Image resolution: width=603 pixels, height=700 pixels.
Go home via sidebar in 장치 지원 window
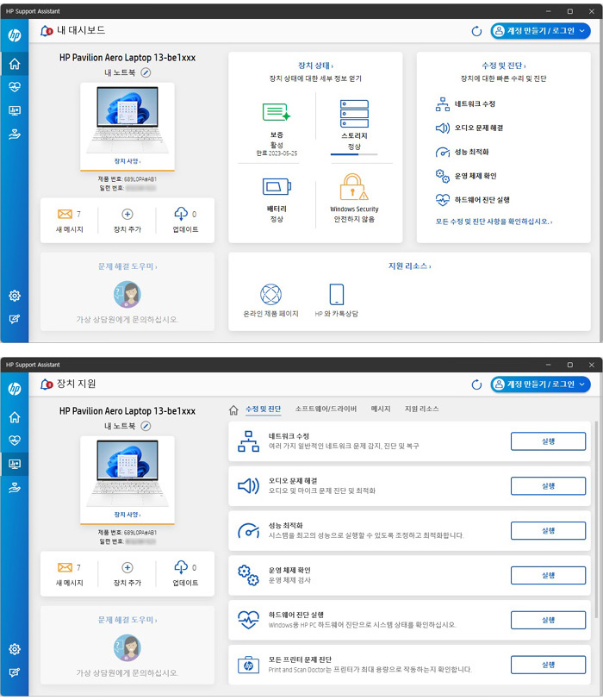(15, 417)
